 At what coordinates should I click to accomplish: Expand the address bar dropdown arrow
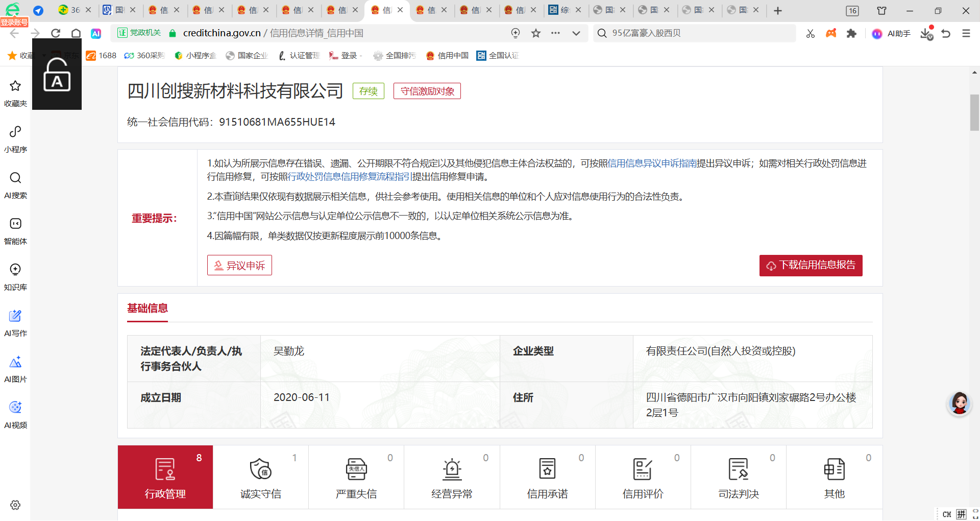click(576, 33)
